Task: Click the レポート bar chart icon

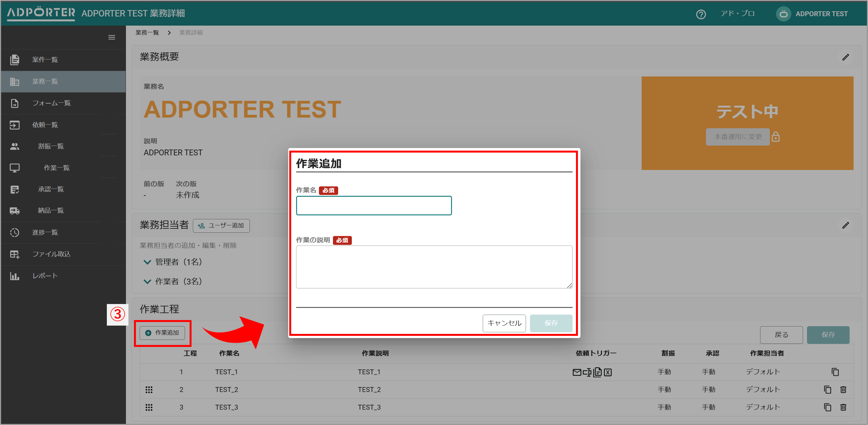Action: pyautogui.click(x=14, y=276)
